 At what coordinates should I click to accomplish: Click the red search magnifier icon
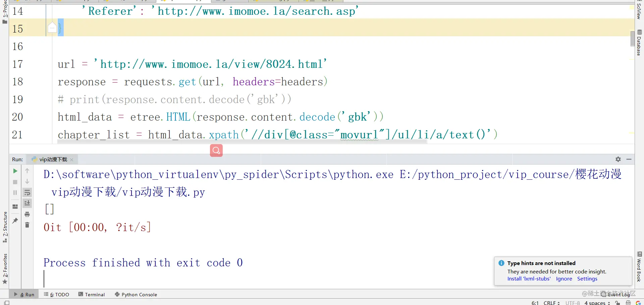tap(216, 150)
